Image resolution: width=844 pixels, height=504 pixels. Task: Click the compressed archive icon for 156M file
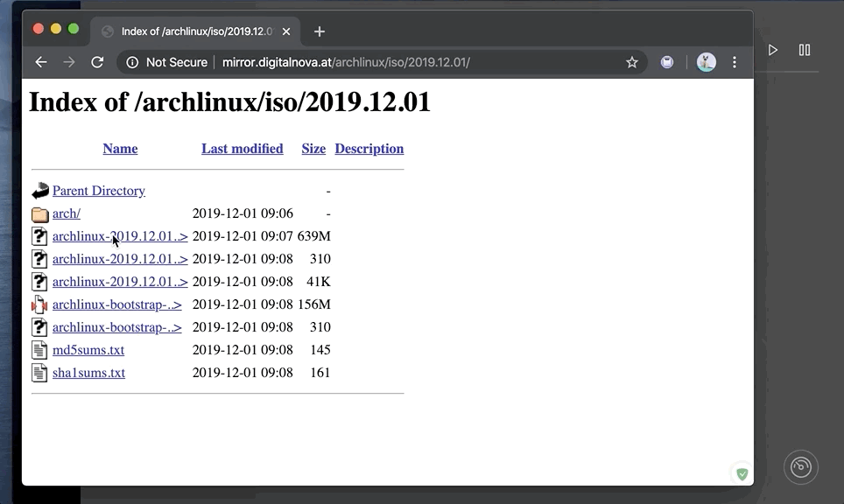(39, 304)
